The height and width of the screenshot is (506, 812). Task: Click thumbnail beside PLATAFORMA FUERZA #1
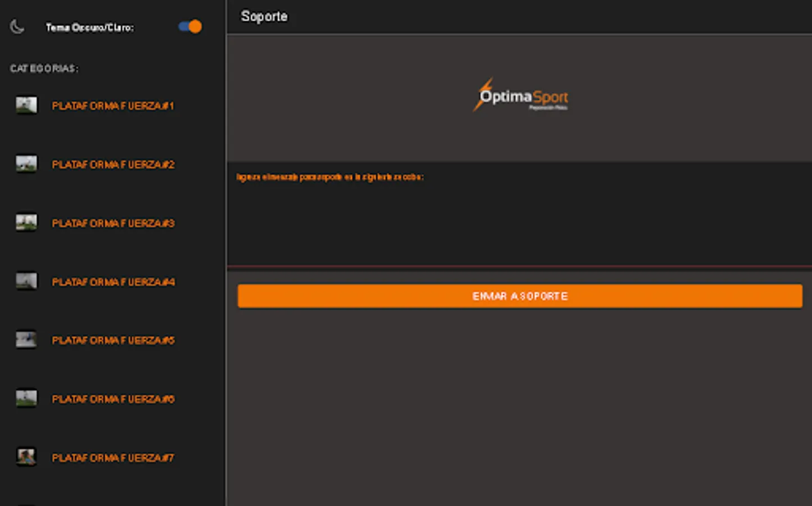point(26,105)
